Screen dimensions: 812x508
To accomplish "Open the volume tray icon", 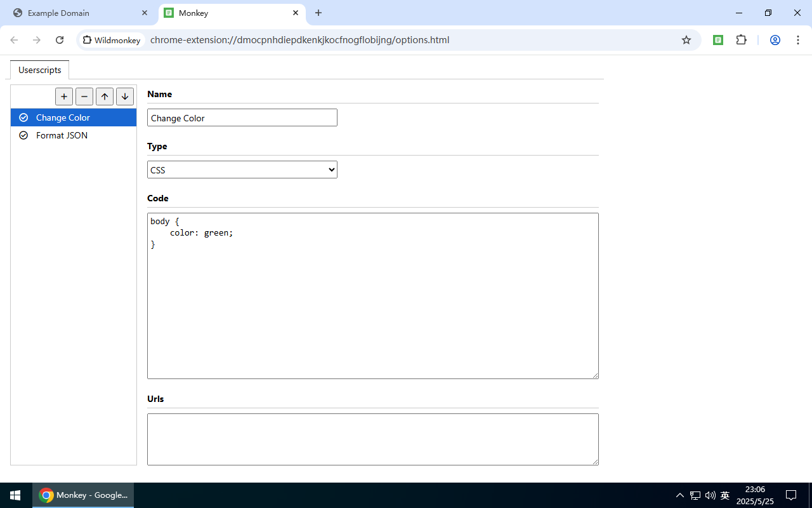I will click(710, 495).
